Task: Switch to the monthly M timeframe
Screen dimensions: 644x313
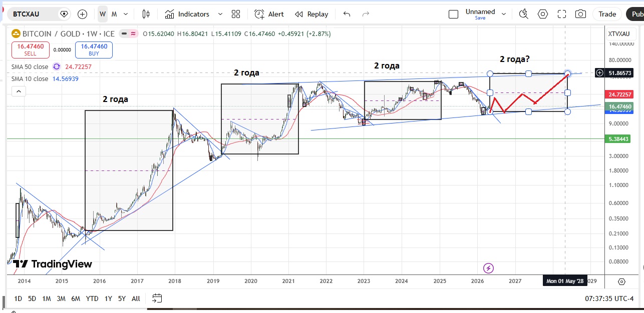Action: click(x=114, y=14)
